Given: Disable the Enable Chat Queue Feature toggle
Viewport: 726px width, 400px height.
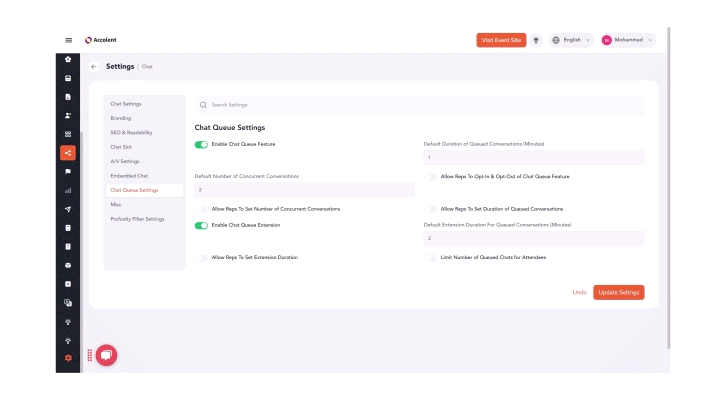Looking at the screenshot, I should (201, 145).
